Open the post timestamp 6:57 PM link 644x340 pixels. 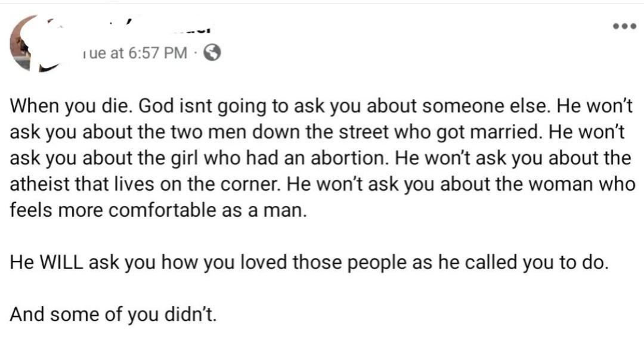(x=134, y=54)
